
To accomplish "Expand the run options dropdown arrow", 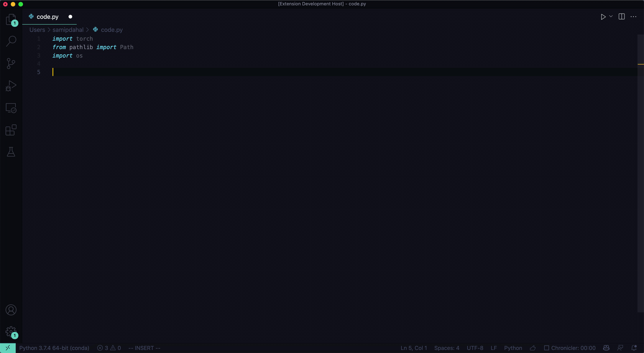I will coord(611,16).
